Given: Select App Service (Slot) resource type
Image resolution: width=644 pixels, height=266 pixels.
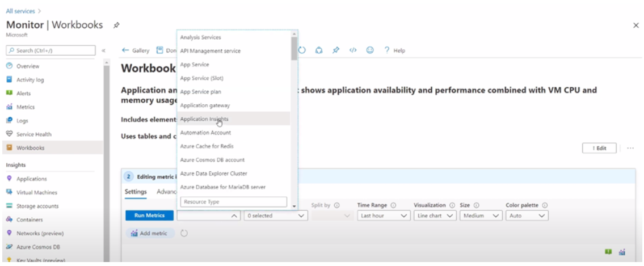Looking at the screenshot, I should (233, 78).
